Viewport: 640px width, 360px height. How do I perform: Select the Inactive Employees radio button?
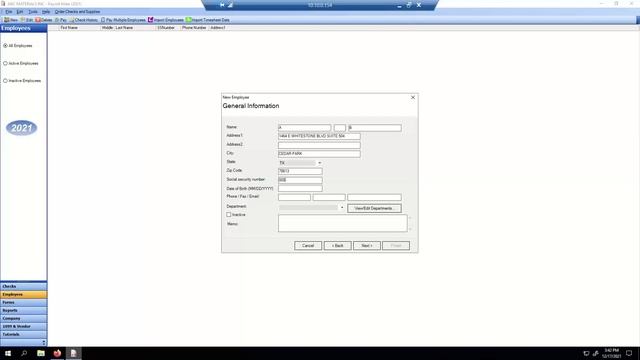click(x=5, y=81)
